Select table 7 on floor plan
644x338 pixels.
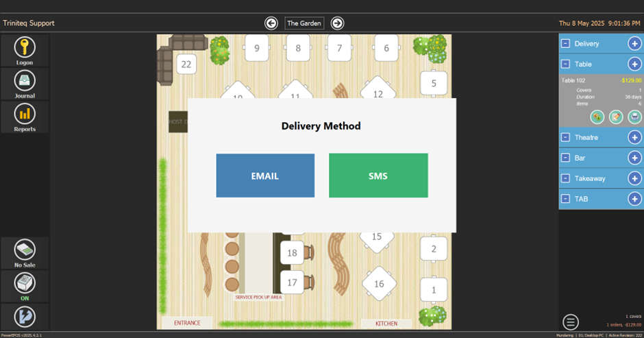click(x=339, y=48)
